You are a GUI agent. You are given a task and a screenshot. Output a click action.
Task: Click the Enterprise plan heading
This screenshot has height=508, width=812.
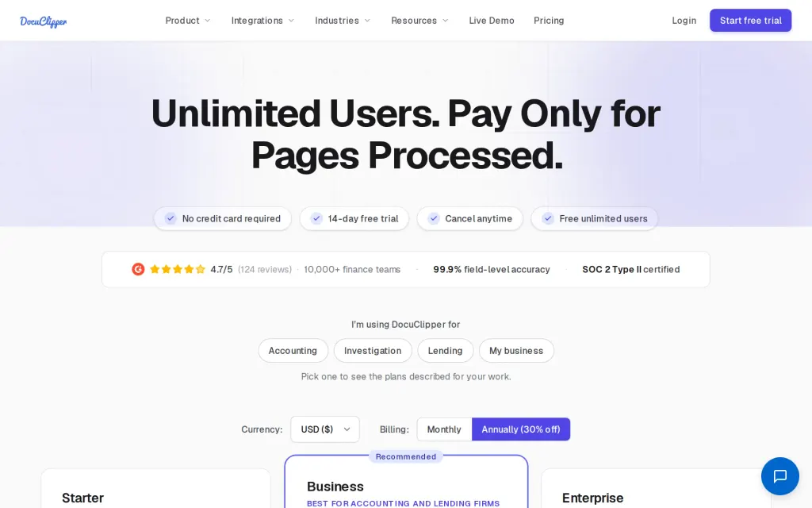[x=593, y=498]
